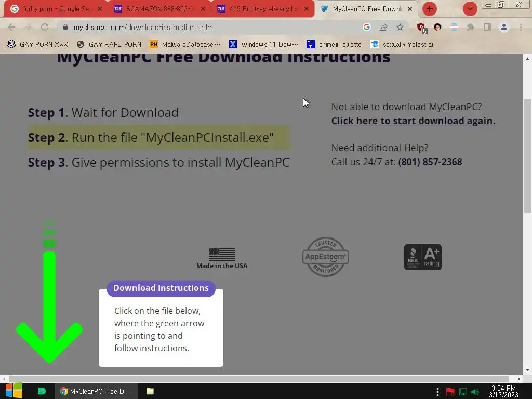Toggle the browser side panel
The width and height of the screenshot is (532, 399).
[x=487, y=27]
